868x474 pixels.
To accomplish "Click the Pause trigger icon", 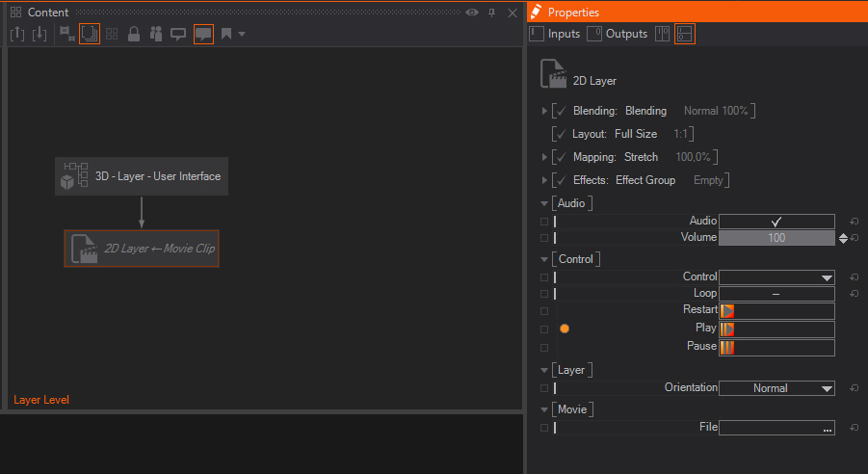I will tap(727, 347).
